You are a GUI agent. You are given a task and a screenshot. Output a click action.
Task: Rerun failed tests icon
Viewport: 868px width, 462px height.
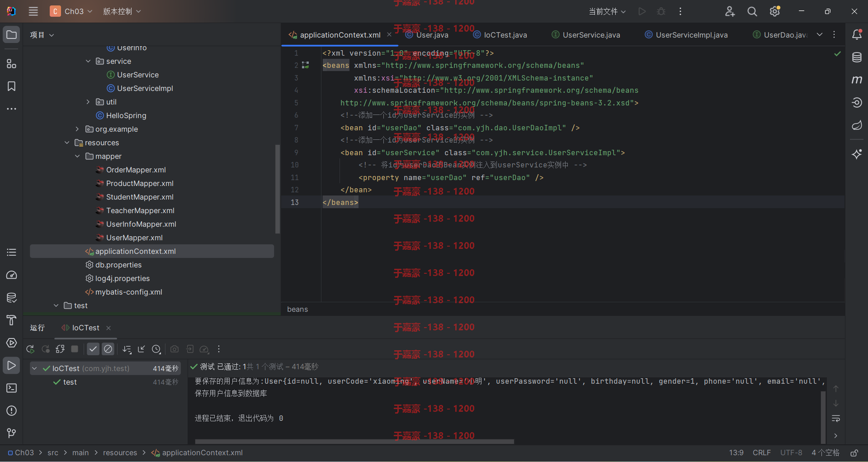click(x=46, y=349)
